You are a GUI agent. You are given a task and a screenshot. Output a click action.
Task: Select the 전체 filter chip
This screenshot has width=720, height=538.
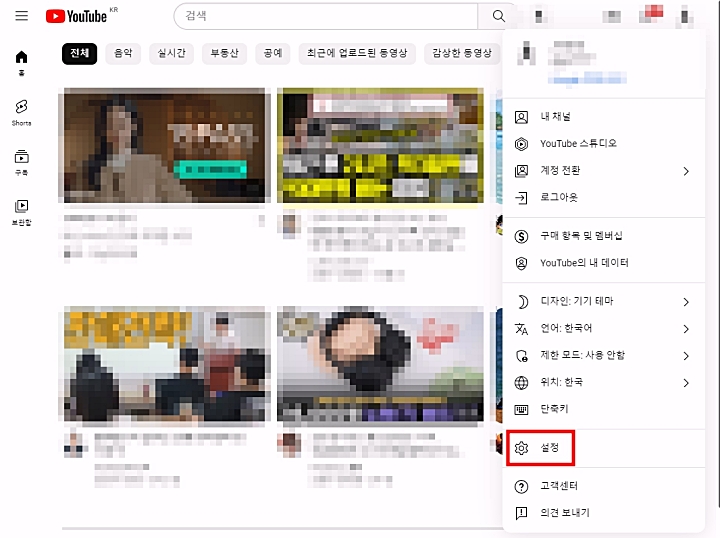click(79, 53)
